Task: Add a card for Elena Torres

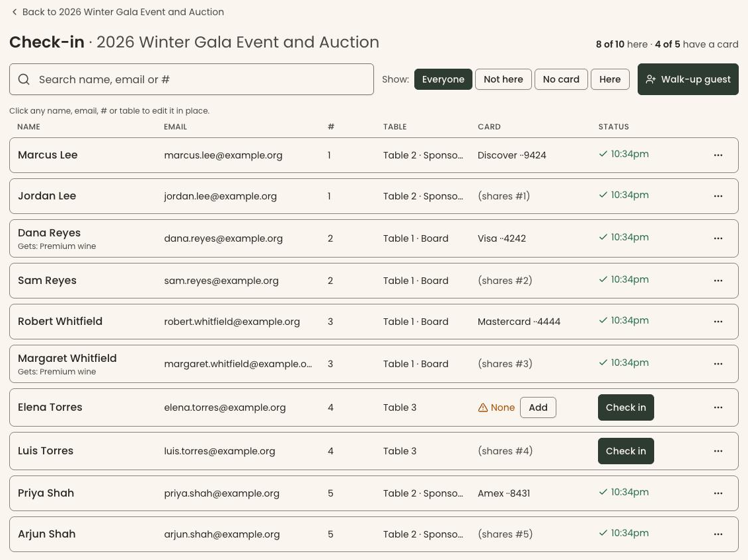Action: point(538,407)
